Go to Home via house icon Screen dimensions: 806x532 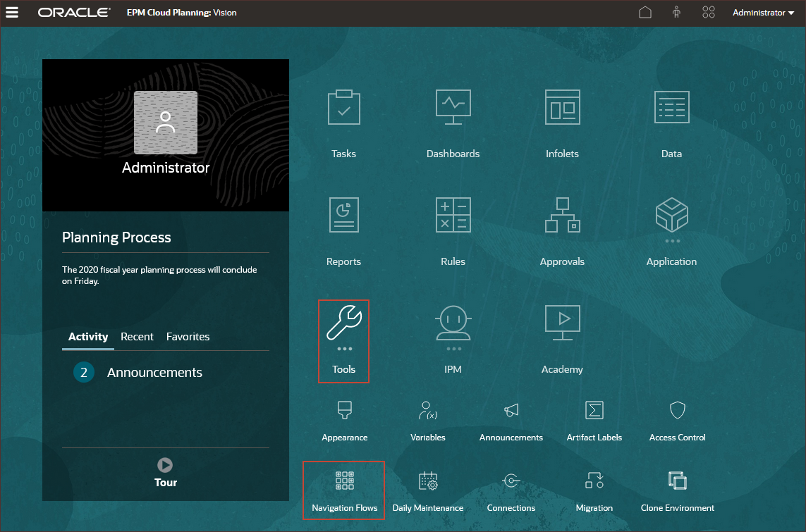645,12
